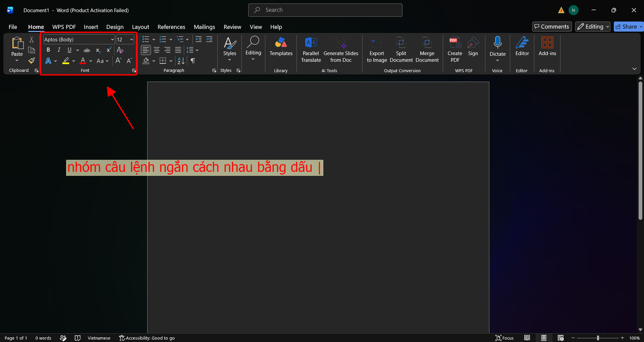Toggle Italic formatting
This screenshot has width=644, height=342.
coord(59,50)
